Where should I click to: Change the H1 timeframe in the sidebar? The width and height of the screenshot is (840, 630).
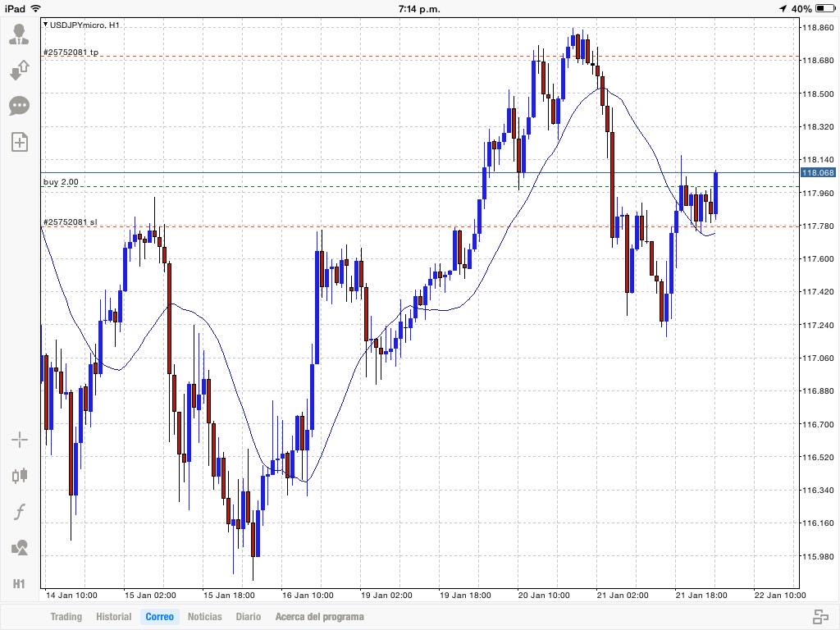coord(19,583)
